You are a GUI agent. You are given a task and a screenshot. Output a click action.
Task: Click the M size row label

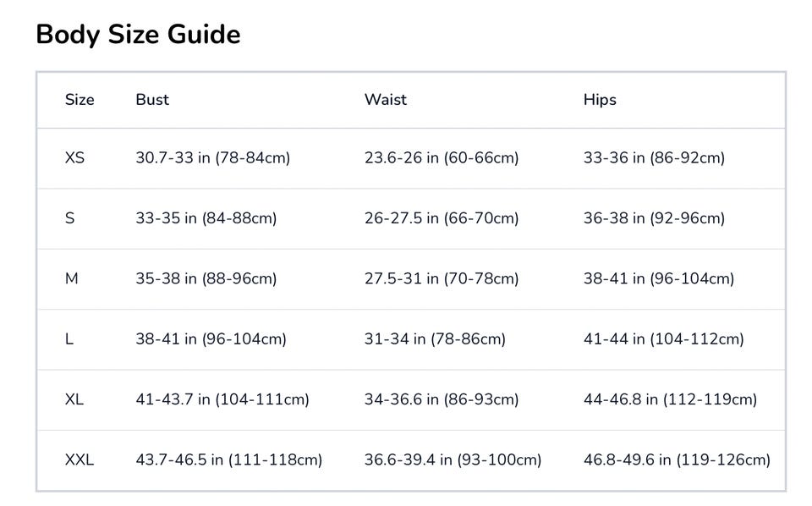[71, 278]
